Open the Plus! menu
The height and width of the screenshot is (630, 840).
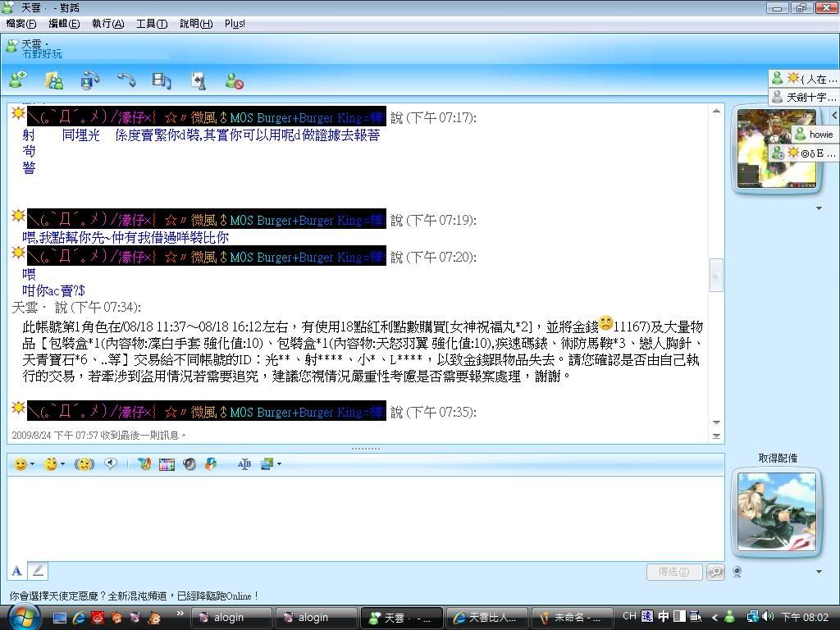click(235, 24)
